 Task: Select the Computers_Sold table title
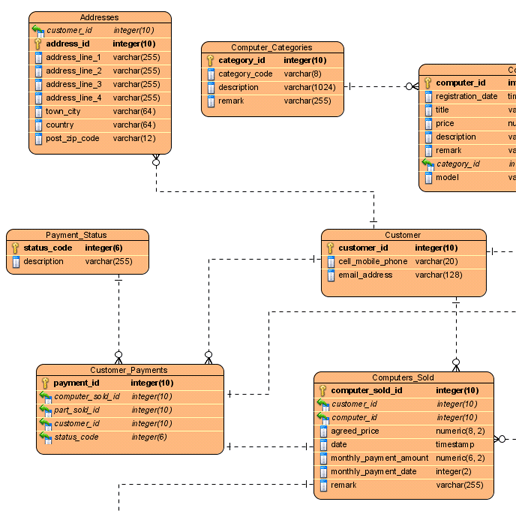pos(403,377)
